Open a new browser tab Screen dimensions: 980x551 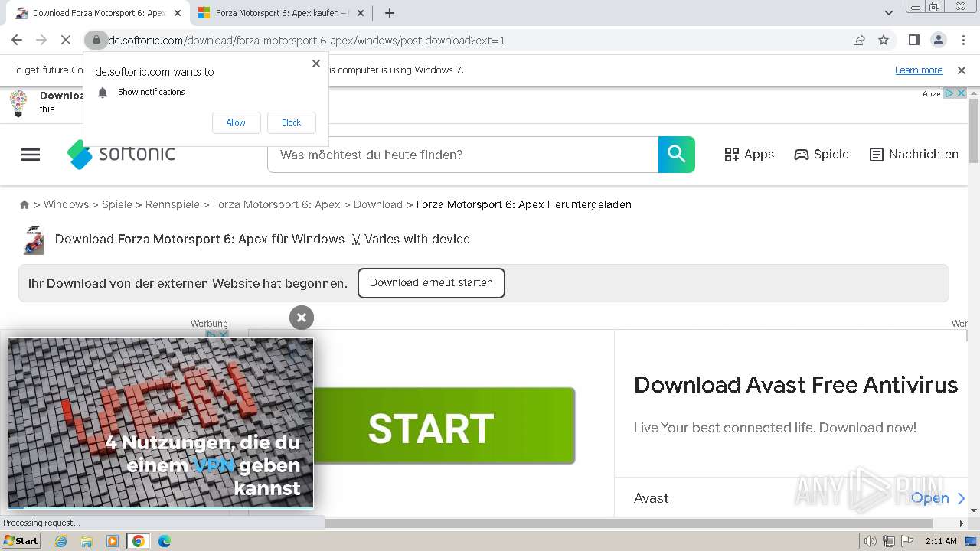point(390,13)
